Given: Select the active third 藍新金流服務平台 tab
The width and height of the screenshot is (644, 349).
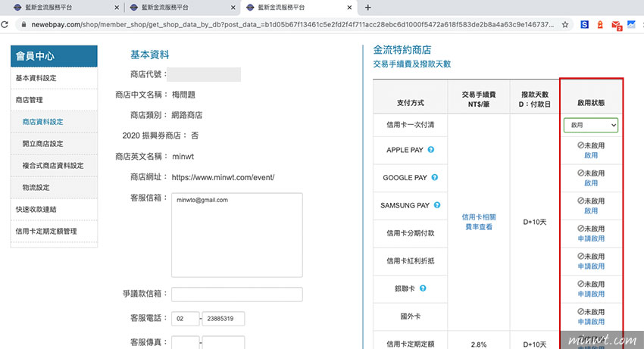Looking at the screenshot, I should coord(299,8).
